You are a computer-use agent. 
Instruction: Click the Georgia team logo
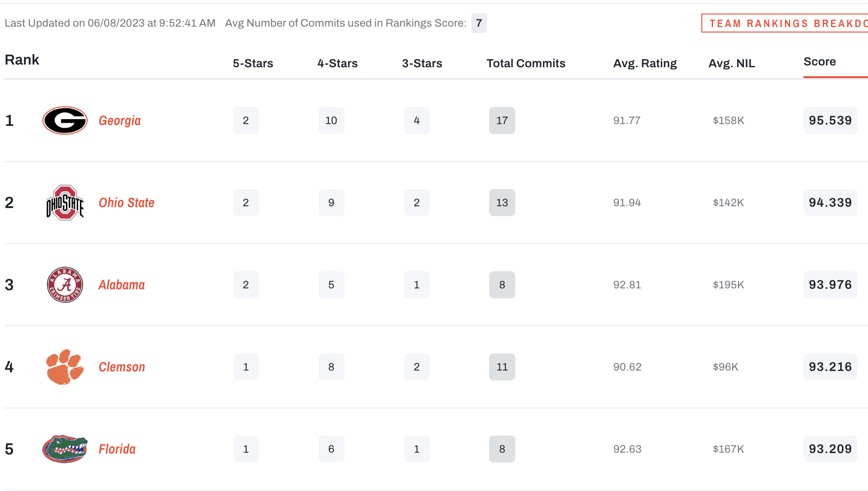point(65,120)
